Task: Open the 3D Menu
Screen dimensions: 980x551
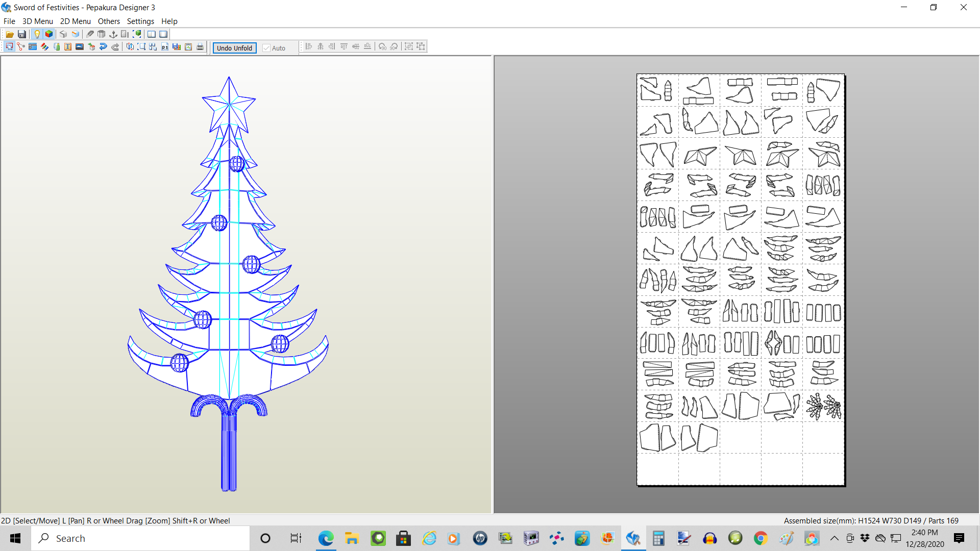Action: [x=37, y=21]
